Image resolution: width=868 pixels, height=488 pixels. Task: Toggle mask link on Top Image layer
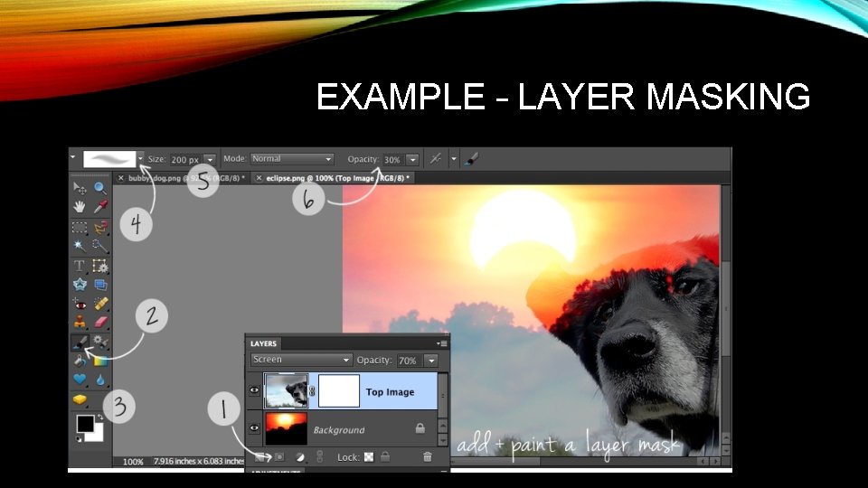coord(312,391)
